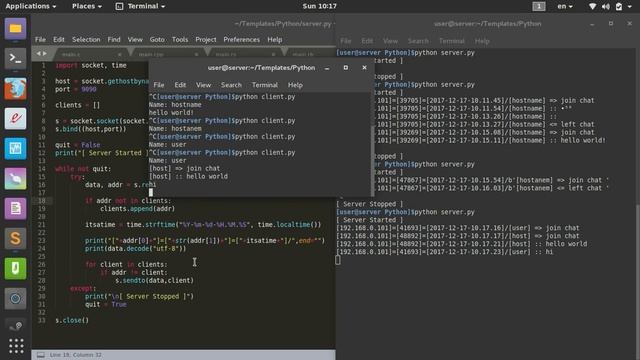Viewport: 640px width, 360px height.
Task: Open the Files manager from the dock
Action: pyautogui.click(x=16, y=29)
